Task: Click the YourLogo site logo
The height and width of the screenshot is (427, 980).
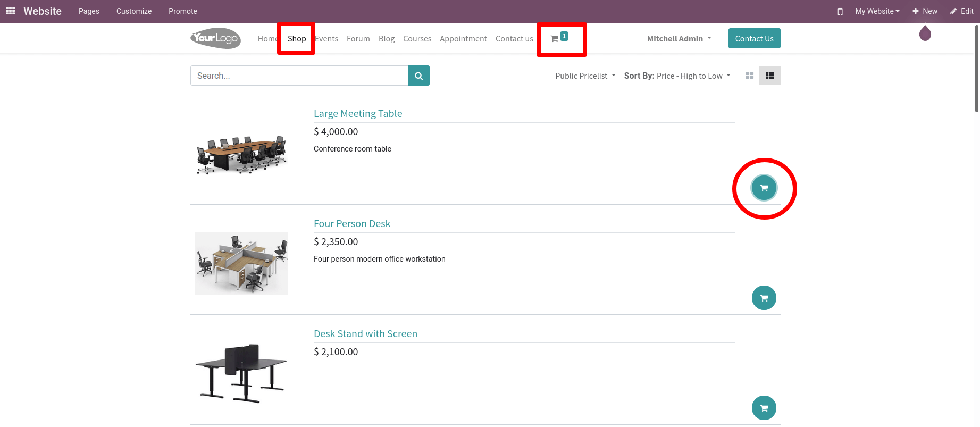Action: 215,38
